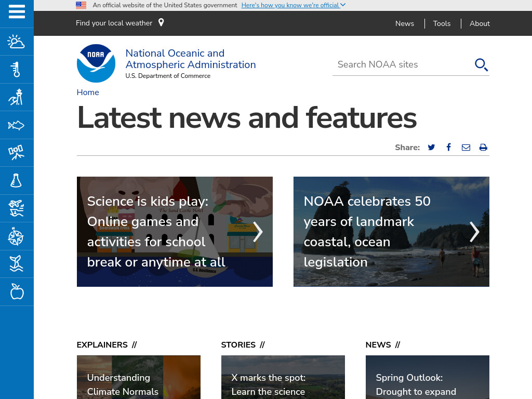Open the STORIES section heading
This screenshot has width=532, height=399.
[x=238, y=345]
